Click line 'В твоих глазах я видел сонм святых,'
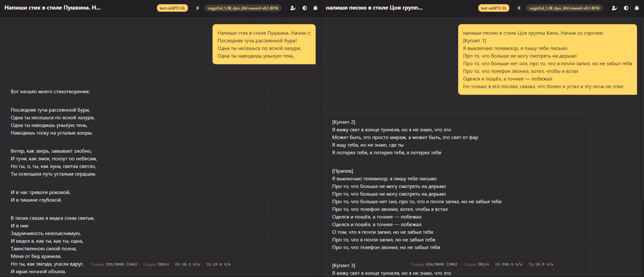Viewport: 644px width, 277px height. pyautogui.click(x=53, y=218)
